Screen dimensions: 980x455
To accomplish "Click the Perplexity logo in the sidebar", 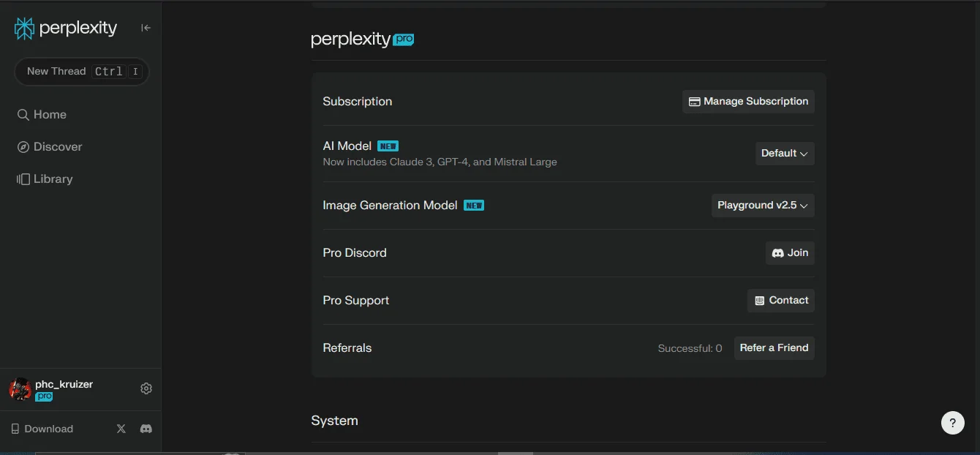I will (x=66, y=29).
